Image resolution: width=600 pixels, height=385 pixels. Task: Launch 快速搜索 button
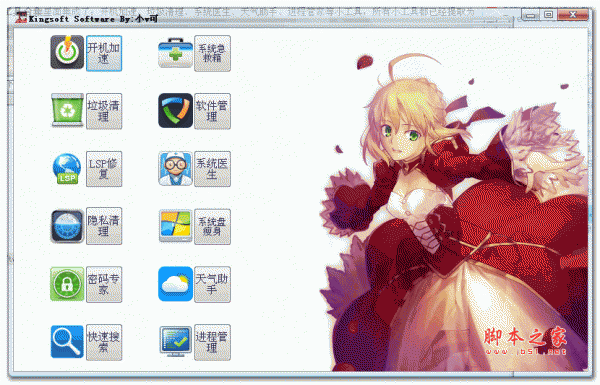pos(104,342)
